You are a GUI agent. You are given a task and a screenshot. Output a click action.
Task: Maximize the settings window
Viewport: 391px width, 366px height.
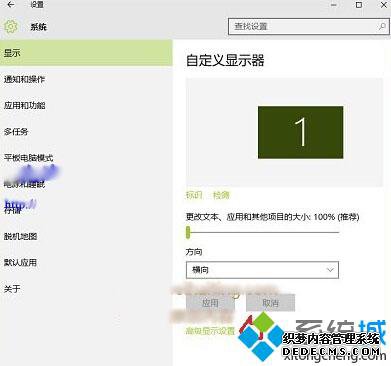pyautogui.click(x=359, y=5)
